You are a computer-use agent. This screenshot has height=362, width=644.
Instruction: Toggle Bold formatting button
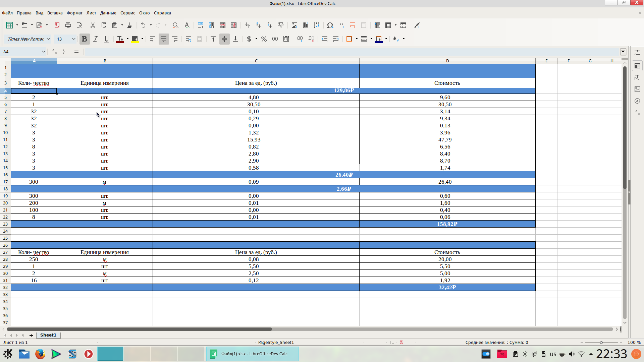click(x=85, y=39)
